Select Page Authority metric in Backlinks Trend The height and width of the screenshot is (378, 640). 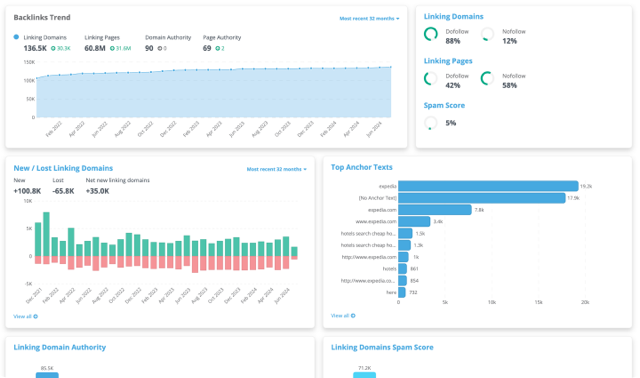(222, 38)
